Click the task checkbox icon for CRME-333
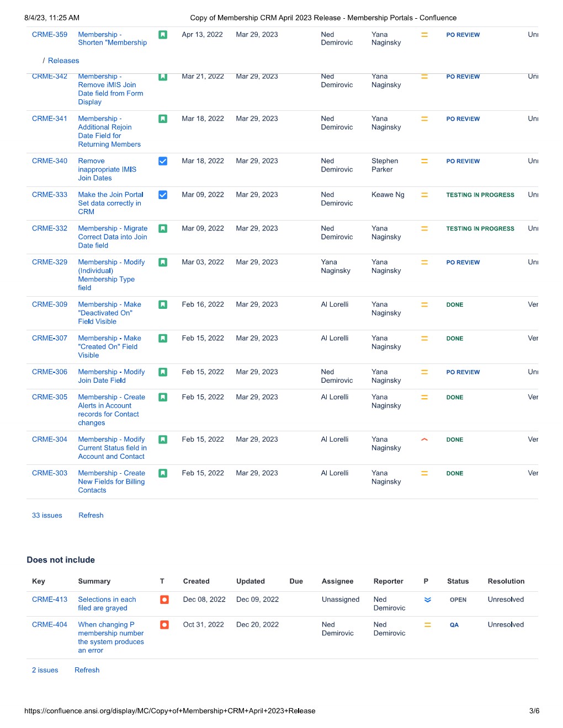This screenshot has height=728, width=563. coord(163,195)
